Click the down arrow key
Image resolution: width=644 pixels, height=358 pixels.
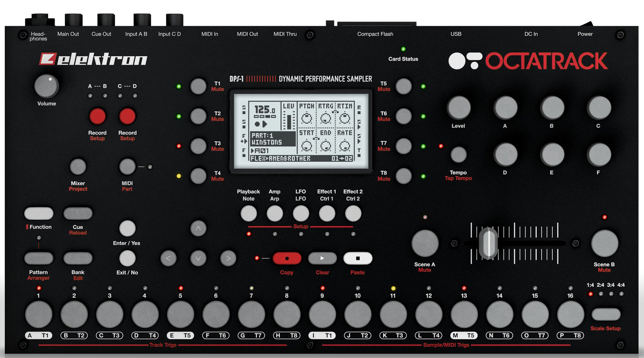tap(198, 258)
